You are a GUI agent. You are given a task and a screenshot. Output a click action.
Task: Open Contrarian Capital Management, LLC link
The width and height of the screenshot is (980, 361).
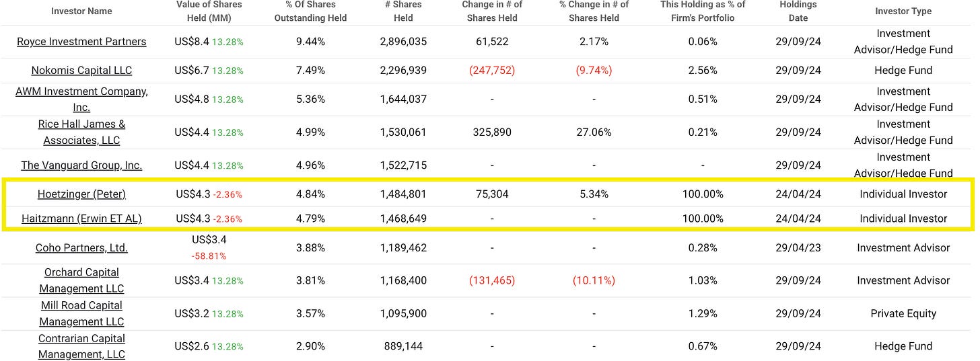point(81,346)
